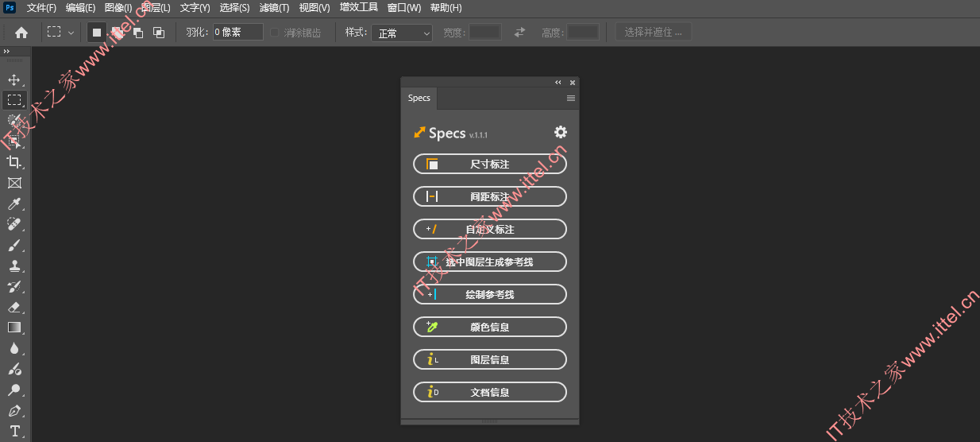Select the Specs panel tab
This screenshot has width=980, height=442.
click(419, 99)
